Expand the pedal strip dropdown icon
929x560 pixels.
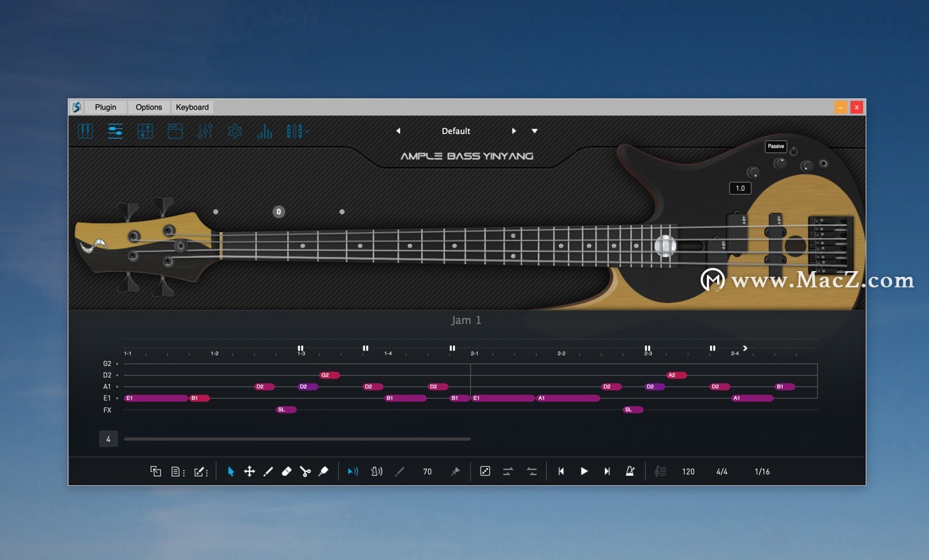[297, 131]
